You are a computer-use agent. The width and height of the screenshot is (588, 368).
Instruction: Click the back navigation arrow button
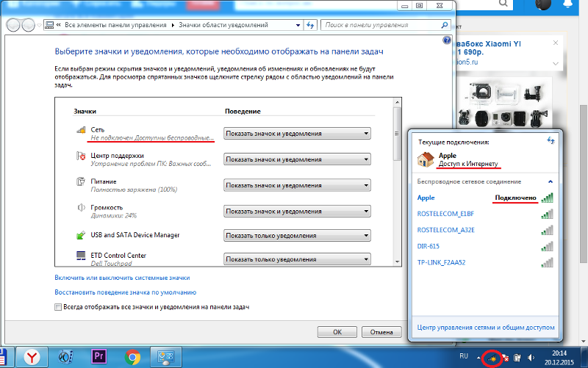[x=13, y=25]
